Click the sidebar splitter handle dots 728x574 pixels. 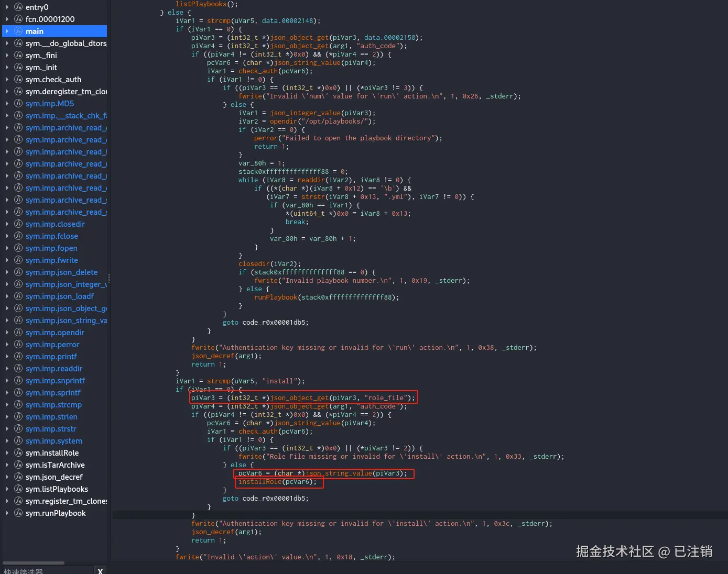(109, 278)
